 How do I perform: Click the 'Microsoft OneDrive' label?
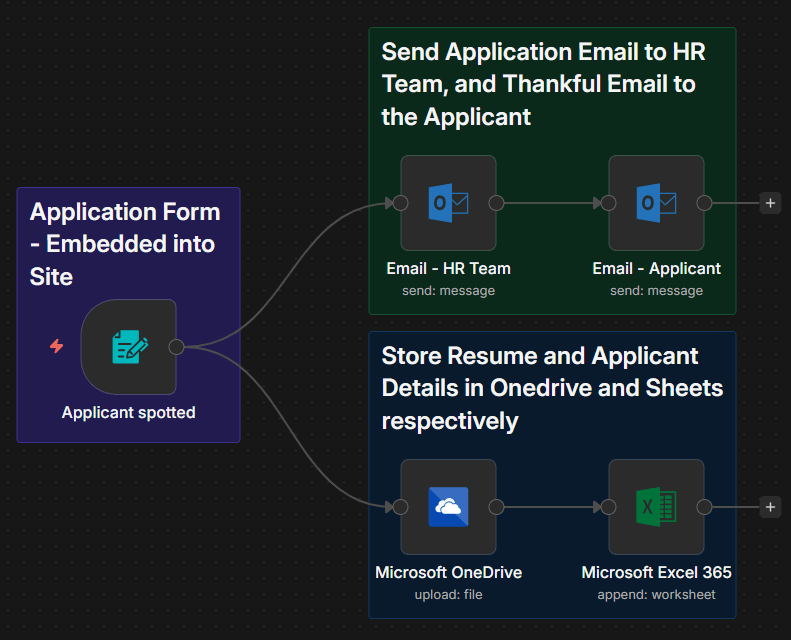tap(448, 572)
